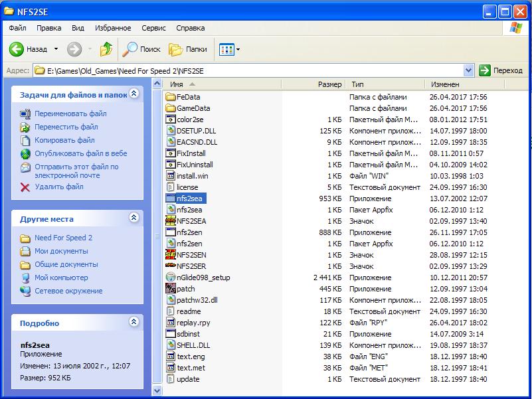Click the patch application icon
This screenshot has width=532, height=399.
click(x=171, y=289)
